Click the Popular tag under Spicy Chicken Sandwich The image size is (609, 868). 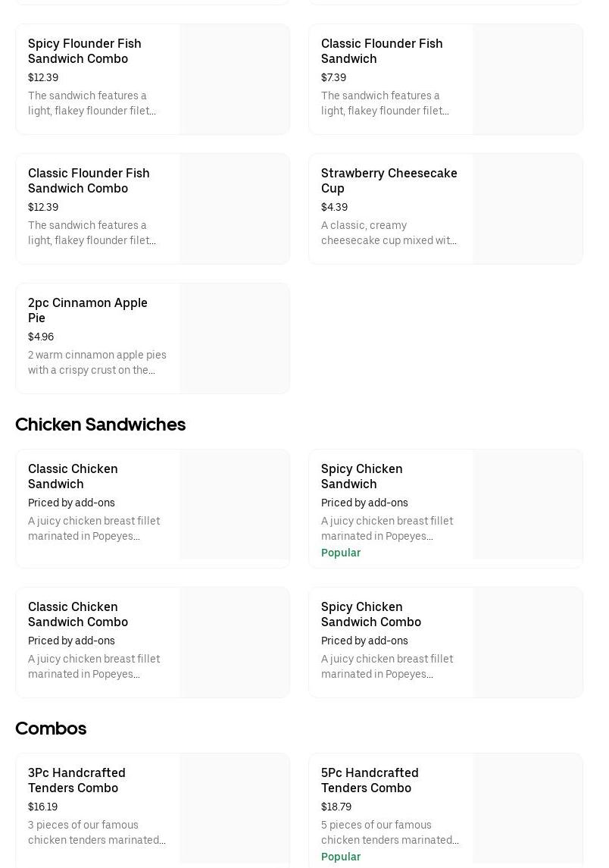[341, 553]
